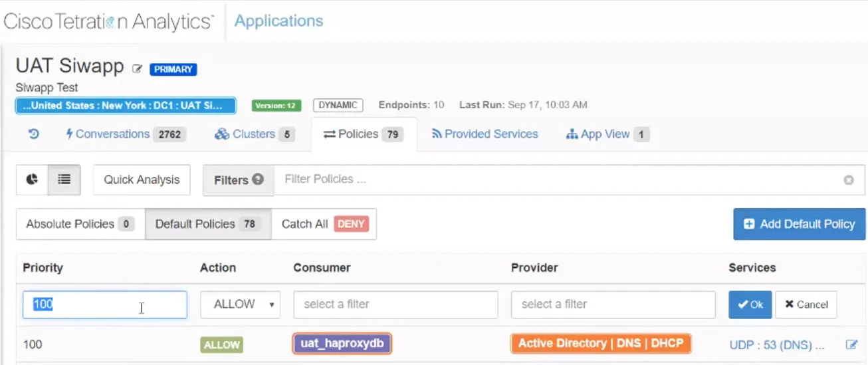The image size is (868, 365).
Task: Clear the policy filter with the x icon
Action: tap(849, 180)
